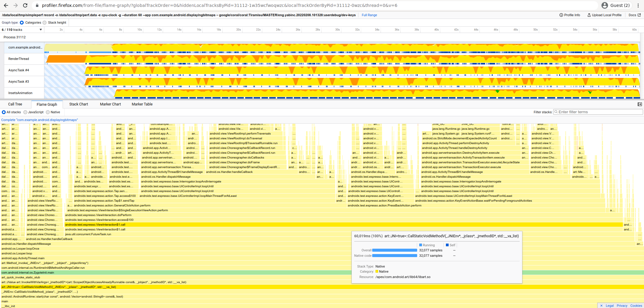Open the 6 / 110 tracks dropdown
This screenshot has width=644, height=308.
(x=22, y=30)
